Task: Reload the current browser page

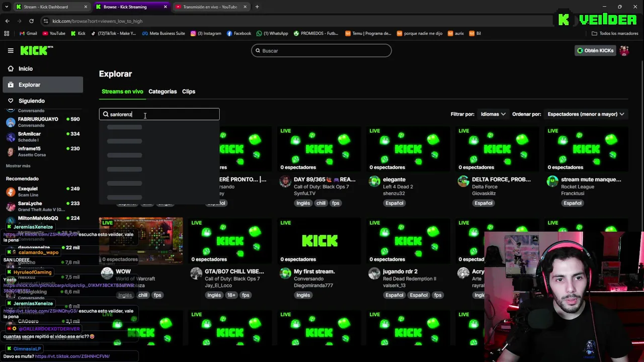Action: pos(31,21)
